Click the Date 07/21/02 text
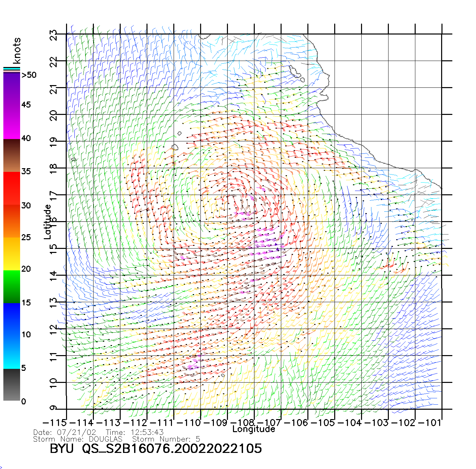Viewport: 476px width, 469px height. (65, 432)
